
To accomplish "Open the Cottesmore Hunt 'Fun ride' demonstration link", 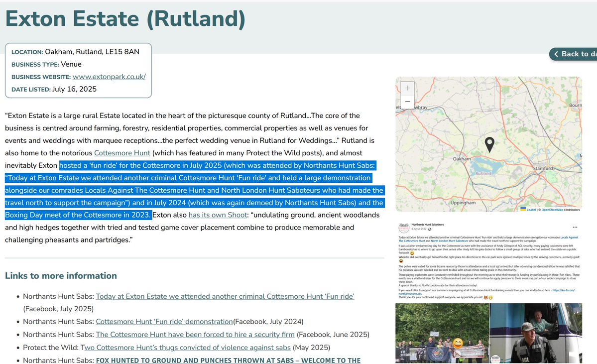I will 164,322.
